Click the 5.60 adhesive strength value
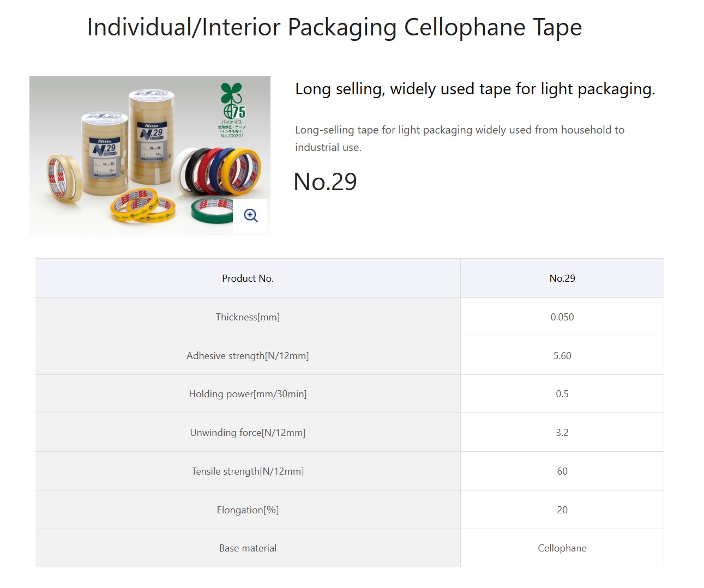704x588 pixels. (x=562, y=355)
